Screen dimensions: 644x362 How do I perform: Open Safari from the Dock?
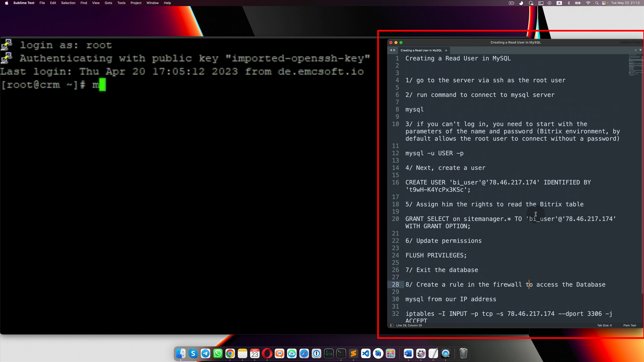[304, 354]
